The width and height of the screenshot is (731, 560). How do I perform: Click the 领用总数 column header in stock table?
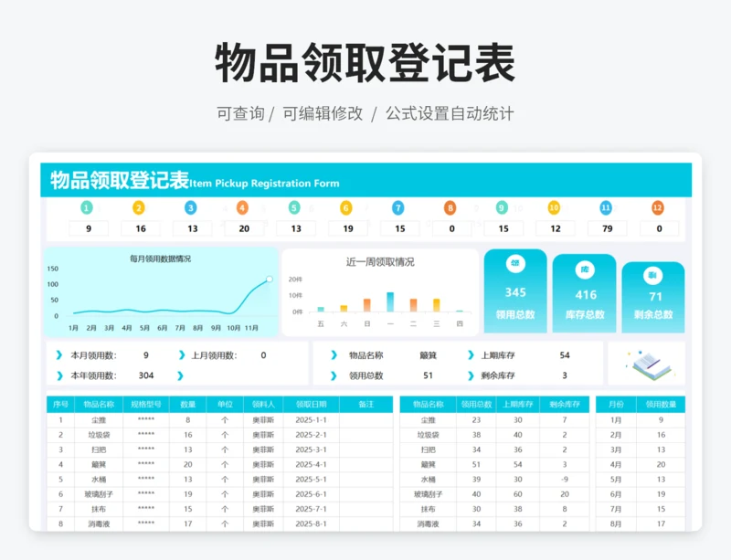point(476,405)
